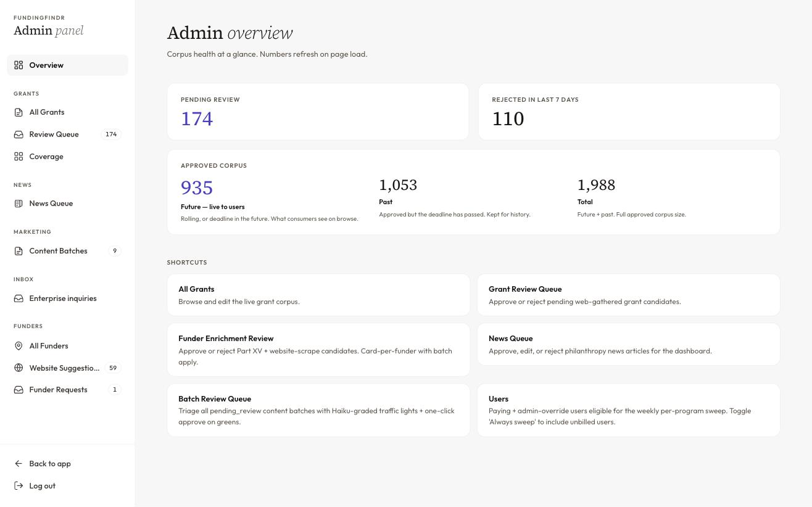This screenshot has width=812, height=507.
Task: Click the 1,053 past grants figure
Action: pos(398,185)
